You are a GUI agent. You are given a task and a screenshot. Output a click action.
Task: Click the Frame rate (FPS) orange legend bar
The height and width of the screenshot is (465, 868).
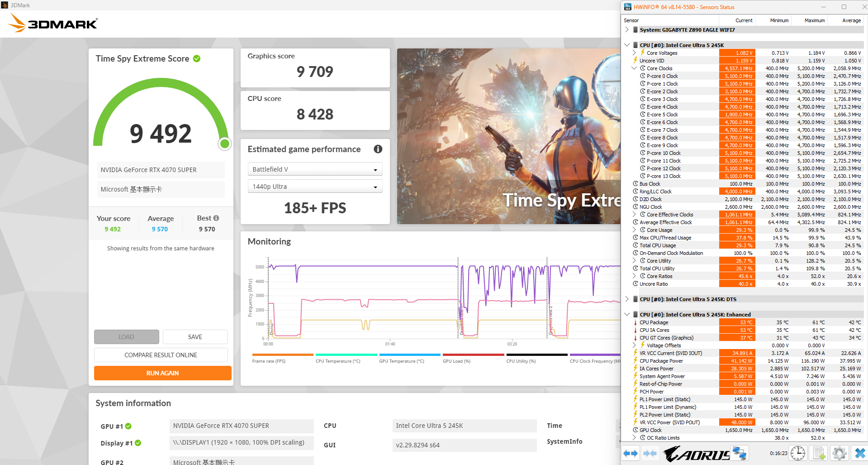(283, 355)
